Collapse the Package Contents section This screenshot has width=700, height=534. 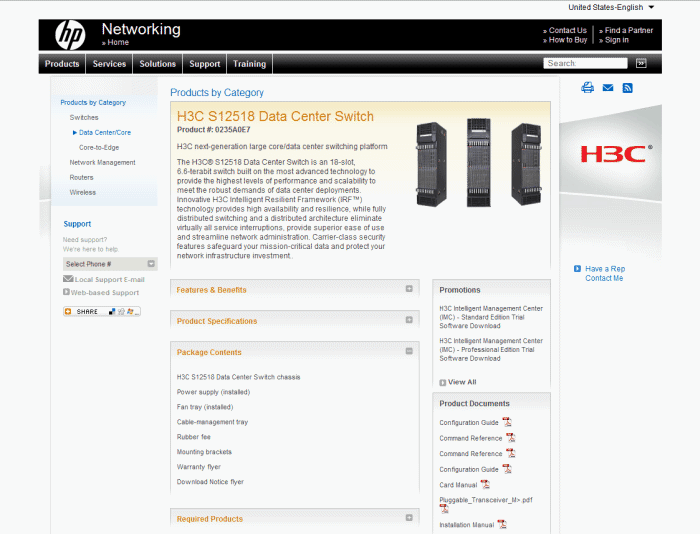[409, 352]
